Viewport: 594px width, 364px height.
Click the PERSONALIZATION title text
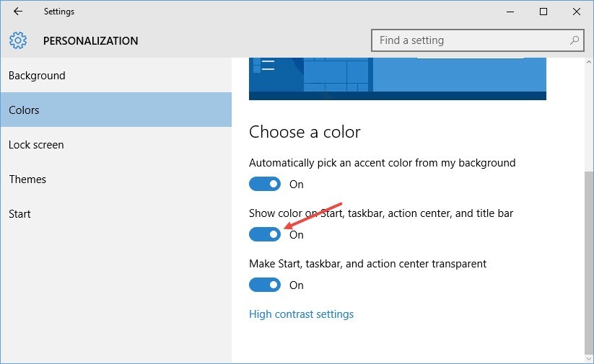[x=90, y=41]
